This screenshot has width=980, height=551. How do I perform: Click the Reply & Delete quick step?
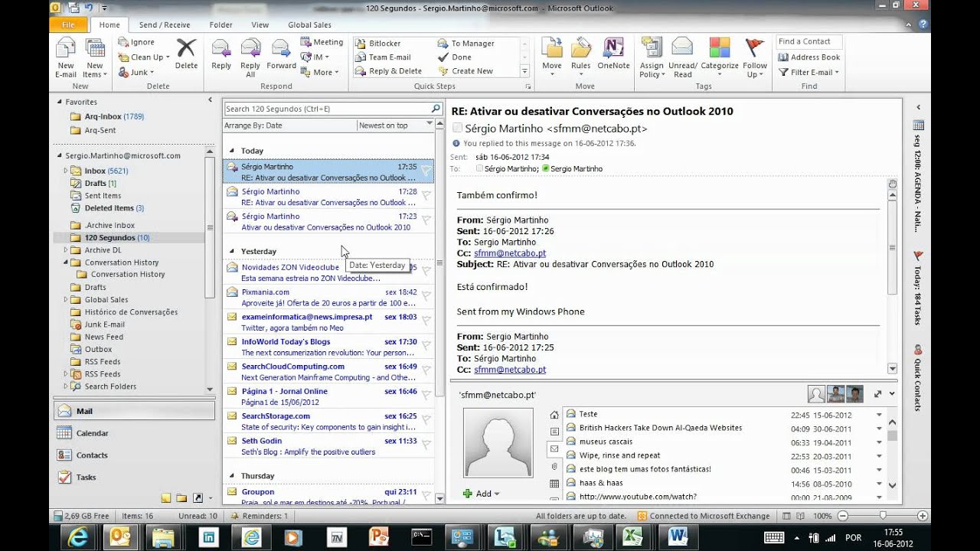(389, 71)
